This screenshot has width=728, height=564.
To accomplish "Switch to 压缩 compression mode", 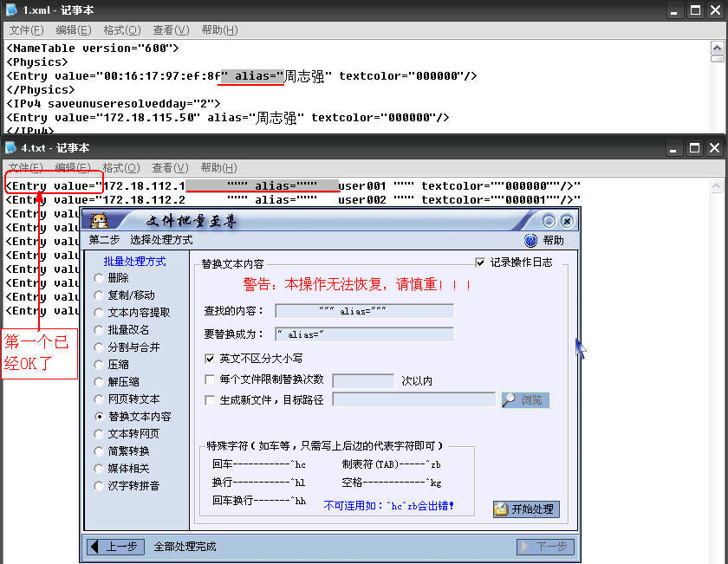I will [x=98, y=365].
